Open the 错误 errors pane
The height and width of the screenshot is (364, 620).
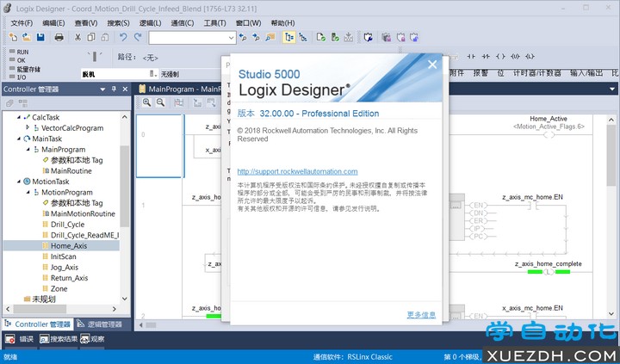(x=20, y=339)
